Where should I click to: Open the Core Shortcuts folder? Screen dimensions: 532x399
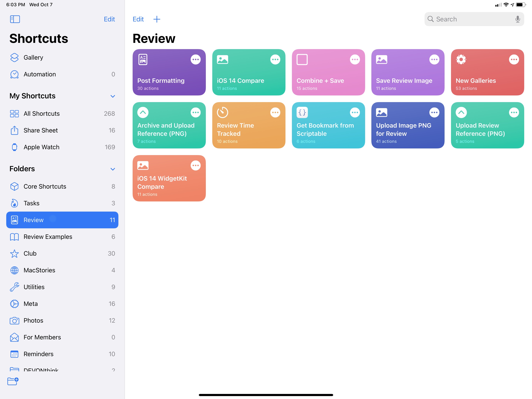tap(62, 186)
